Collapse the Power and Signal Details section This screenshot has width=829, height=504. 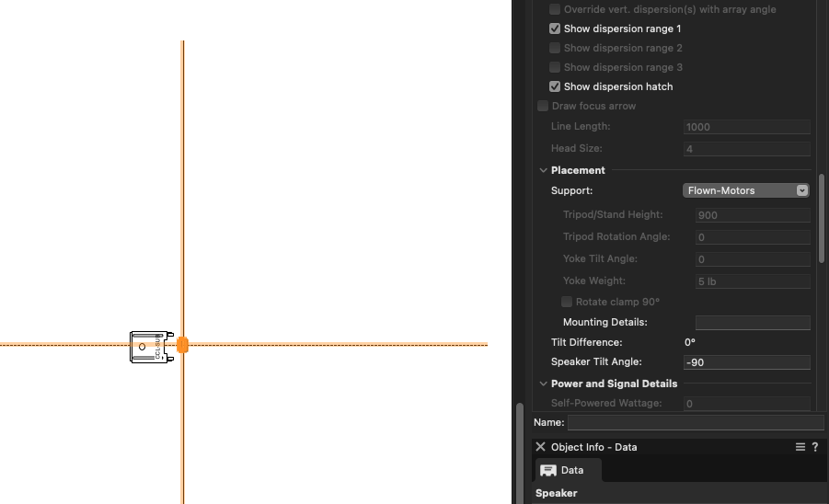point(543,384)
